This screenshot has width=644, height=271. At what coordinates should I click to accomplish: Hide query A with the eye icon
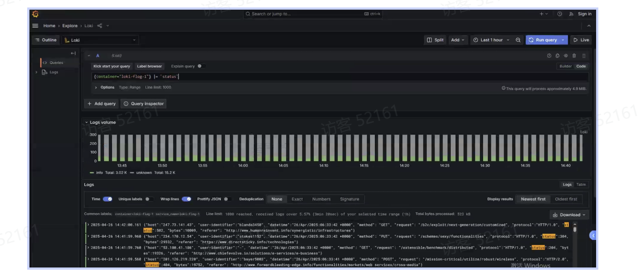click(566, 56)
